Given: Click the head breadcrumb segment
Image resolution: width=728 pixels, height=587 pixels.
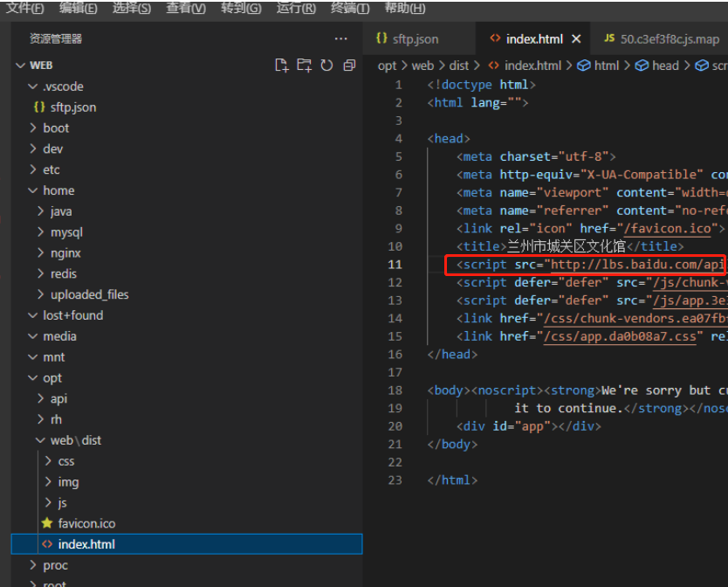Looking at the screenshot, I should click(665, 66).
